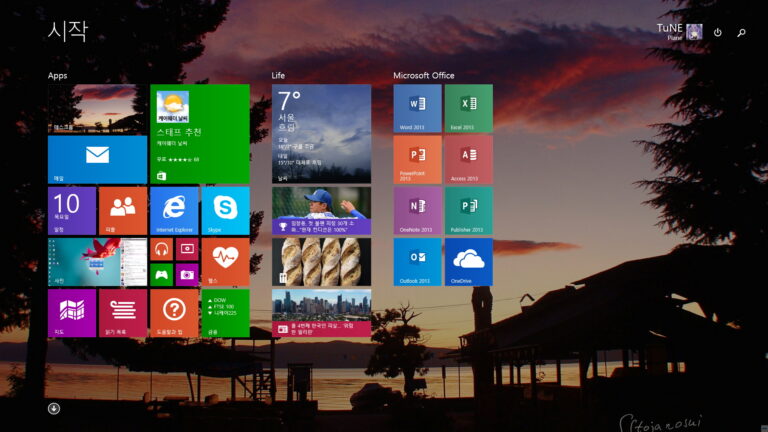Open the News tile with city skyline
Image resolution: width=768 pixels, height=432 pixels.
coord(321,313)
